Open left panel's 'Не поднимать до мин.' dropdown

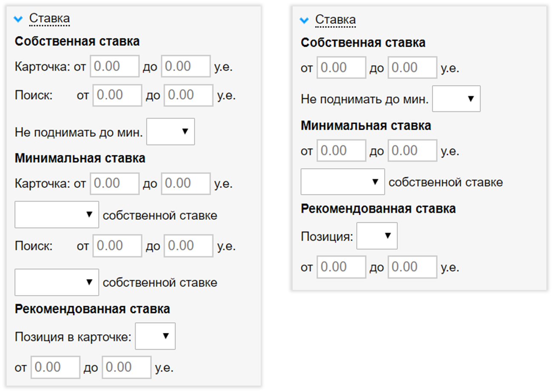(x=170, y=132)
